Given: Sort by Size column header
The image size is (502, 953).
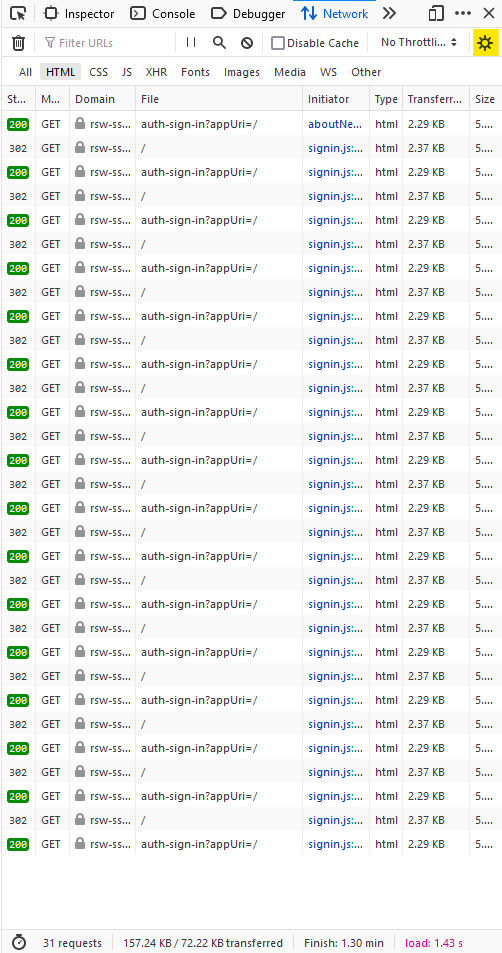Looking at the screenshot, I should (486, 99).
